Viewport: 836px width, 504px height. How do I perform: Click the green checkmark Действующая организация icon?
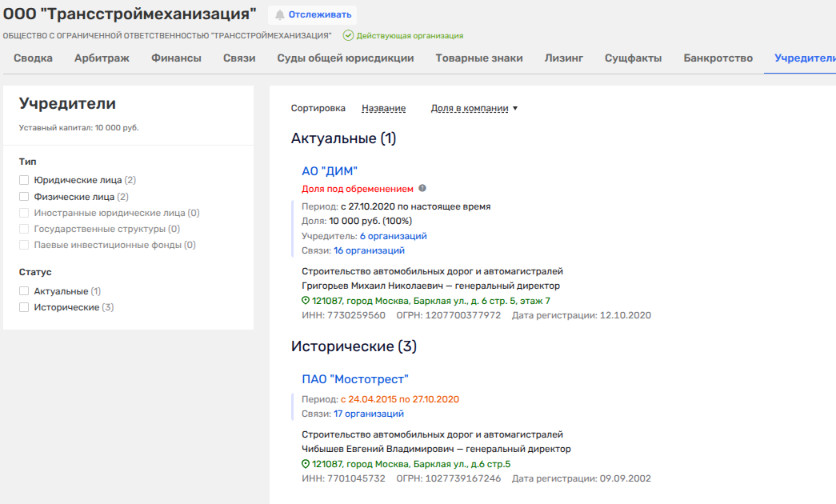348,36
